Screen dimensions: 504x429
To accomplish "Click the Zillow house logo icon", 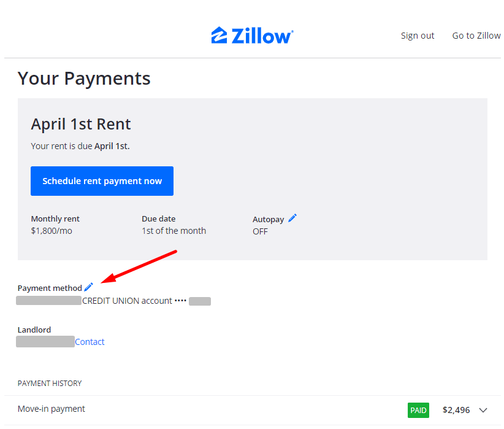I will tap(220, 35).
